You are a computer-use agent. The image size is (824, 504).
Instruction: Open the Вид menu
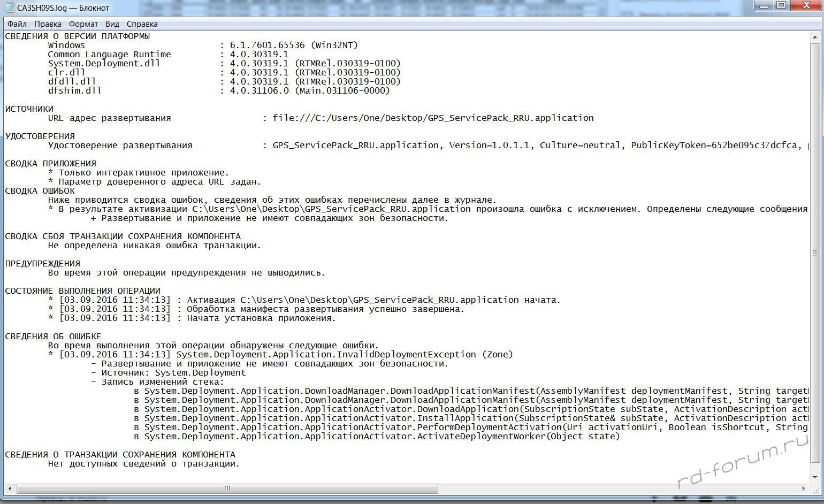pyautogui.click(x=112, y=24)
